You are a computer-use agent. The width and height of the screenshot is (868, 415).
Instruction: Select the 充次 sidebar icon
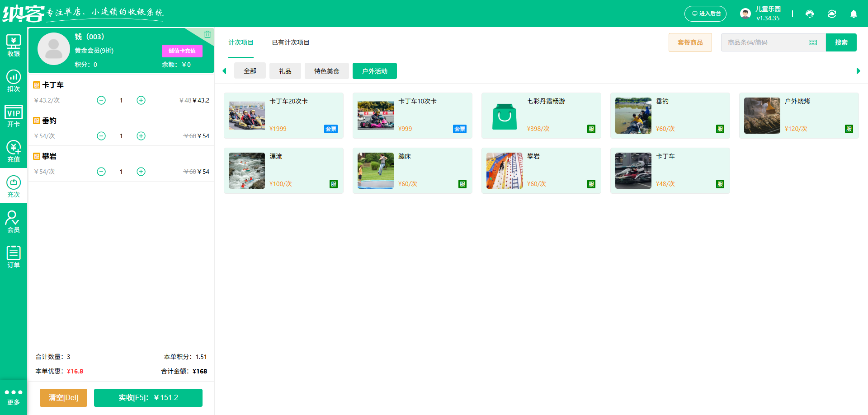coord(14,186)
